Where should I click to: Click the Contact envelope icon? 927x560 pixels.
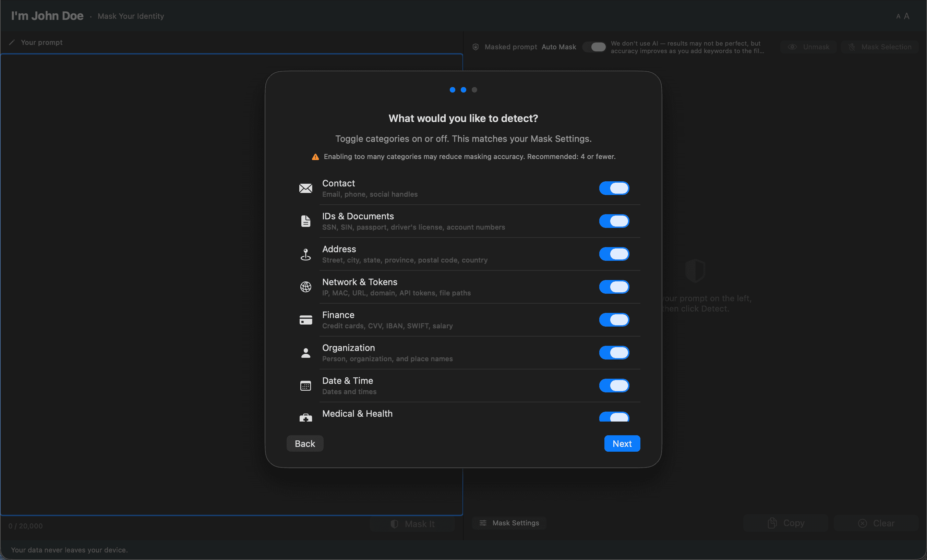tap(306, 188)
